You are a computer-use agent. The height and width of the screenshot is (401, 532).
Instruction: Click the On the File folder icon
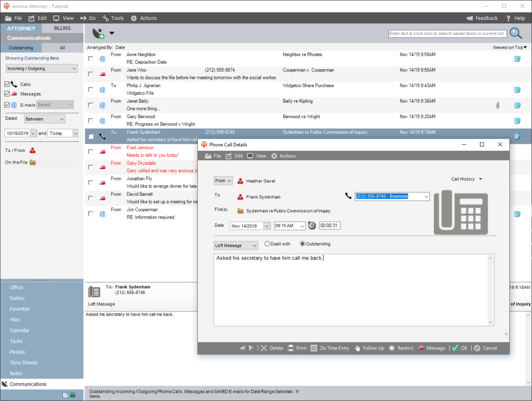33,163
